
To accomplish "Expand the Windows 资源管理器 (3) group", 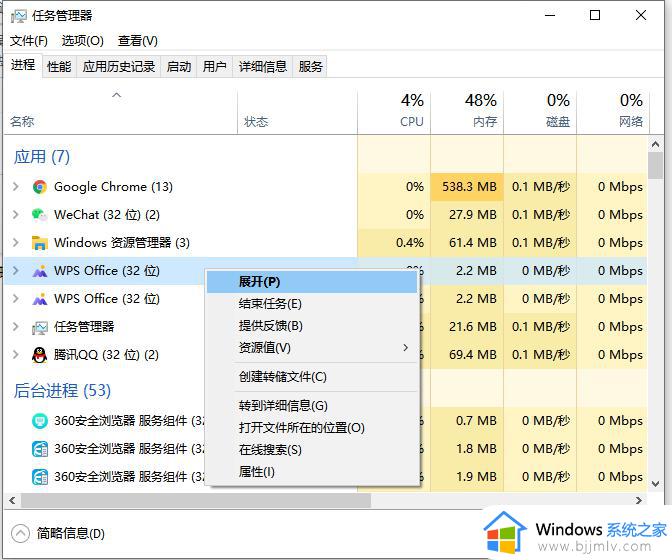I will pos(16,243).
